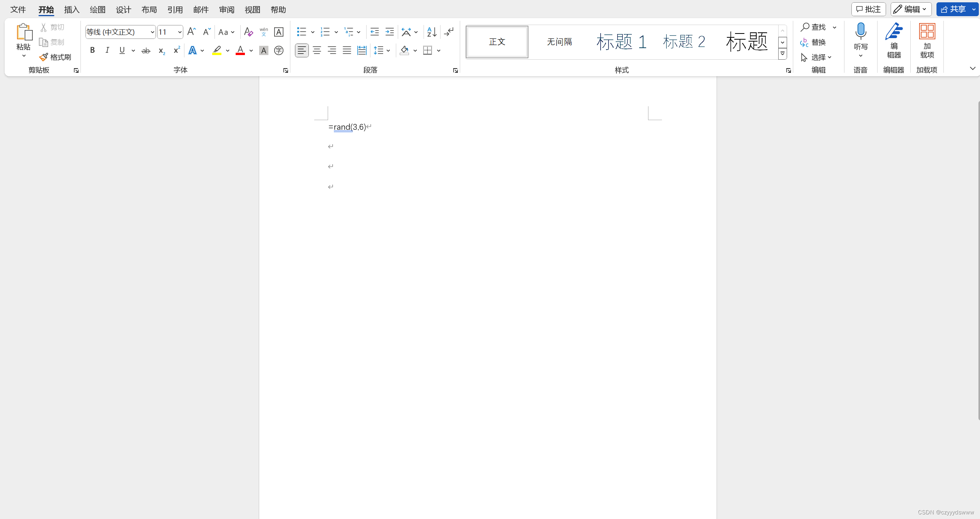
Task: Apply the 标题 1 style thumbnail
Action: 621,42
